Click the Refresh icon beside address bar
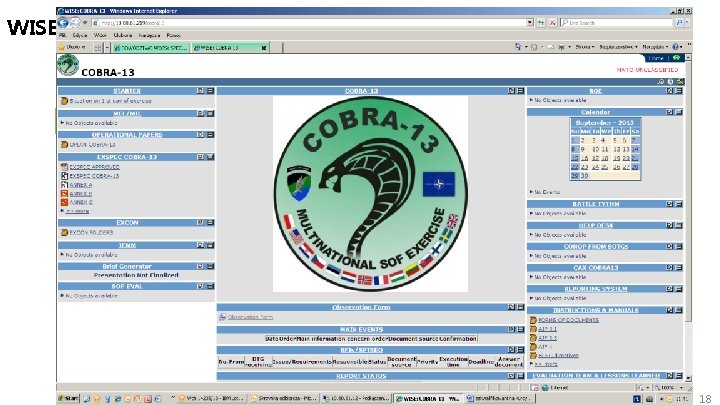This screenshot has height=405, width=720. tap(542, 22)
